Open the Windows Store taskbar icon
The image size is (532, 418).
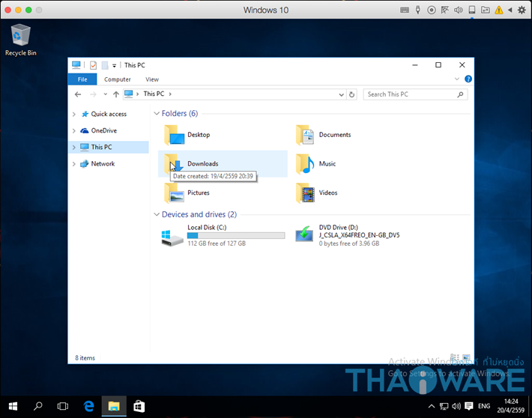[x=139, y=406]
